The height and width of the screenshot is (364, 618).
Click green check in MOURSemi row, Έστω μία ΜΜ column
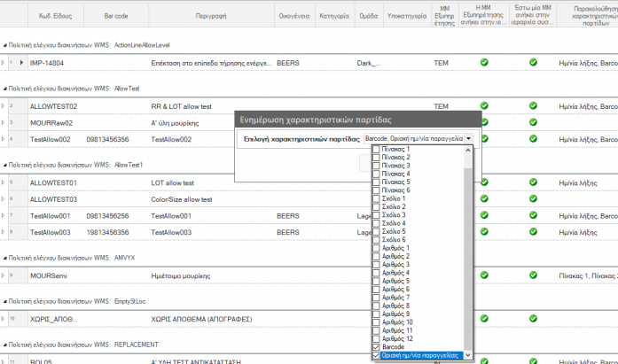click(x=533, y=275)
